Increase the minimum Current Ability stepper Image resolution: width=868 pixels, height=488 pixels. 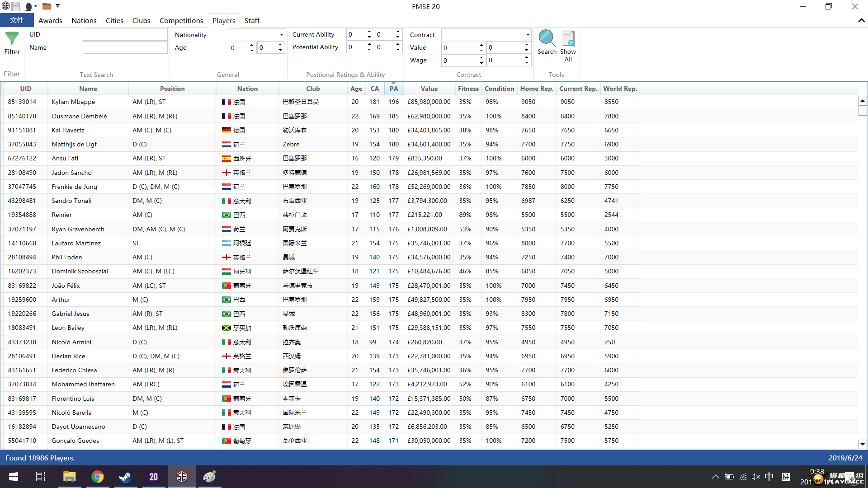pos(369,32)
